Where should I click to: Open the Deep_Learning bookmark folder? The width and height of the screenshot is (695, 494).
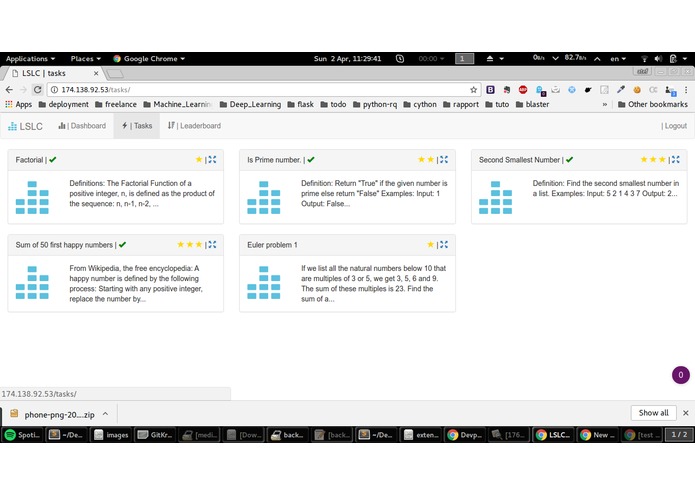[250, 104]
